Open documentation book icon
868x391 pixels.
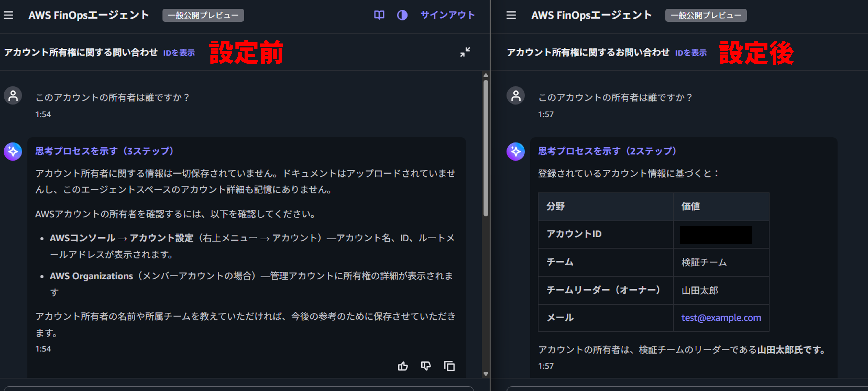coord(379,15)
